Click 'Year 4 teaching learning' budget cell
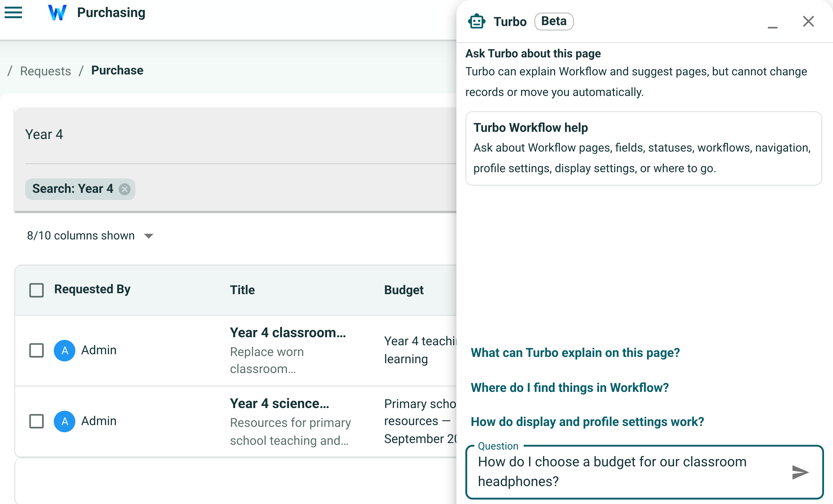Viewport: 833px width, 504px height. click(x=420, y=350)
